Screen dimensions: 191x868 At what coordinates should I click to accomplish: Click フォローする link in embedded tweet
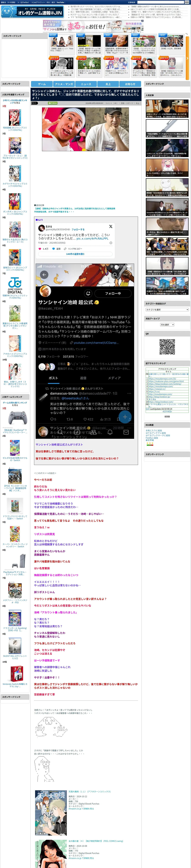click(78, 229)
